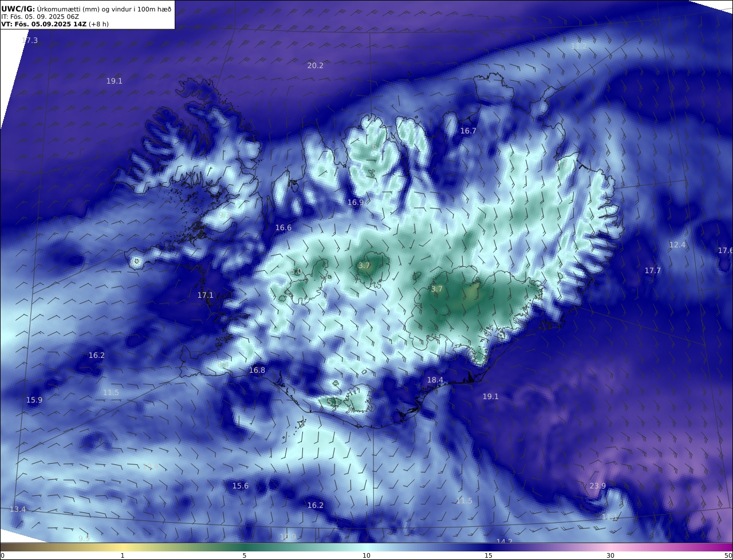Click the 17.1 value label

[206, 295]
